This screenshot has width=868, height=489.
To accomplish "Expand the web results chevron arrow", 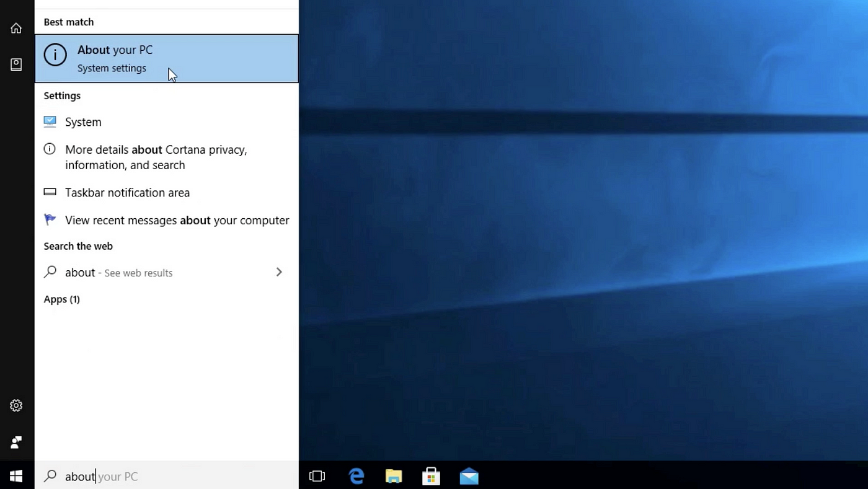I will (x=279, y=272).
